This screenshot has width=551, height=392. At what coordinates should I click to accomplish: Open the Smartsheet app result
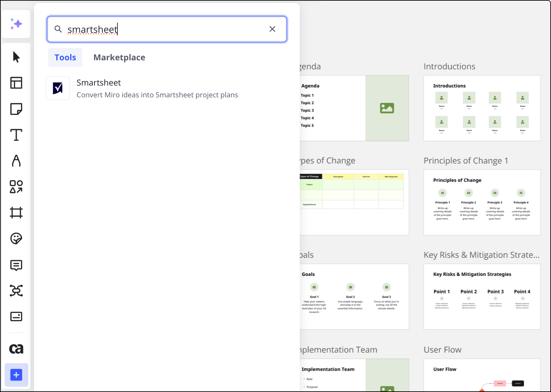pos(142,88)
